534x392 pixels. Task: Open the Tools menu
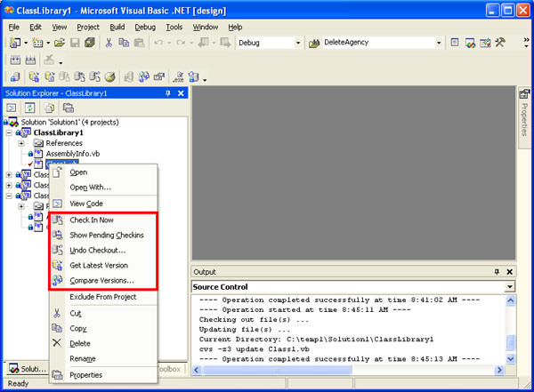point(174,28)
